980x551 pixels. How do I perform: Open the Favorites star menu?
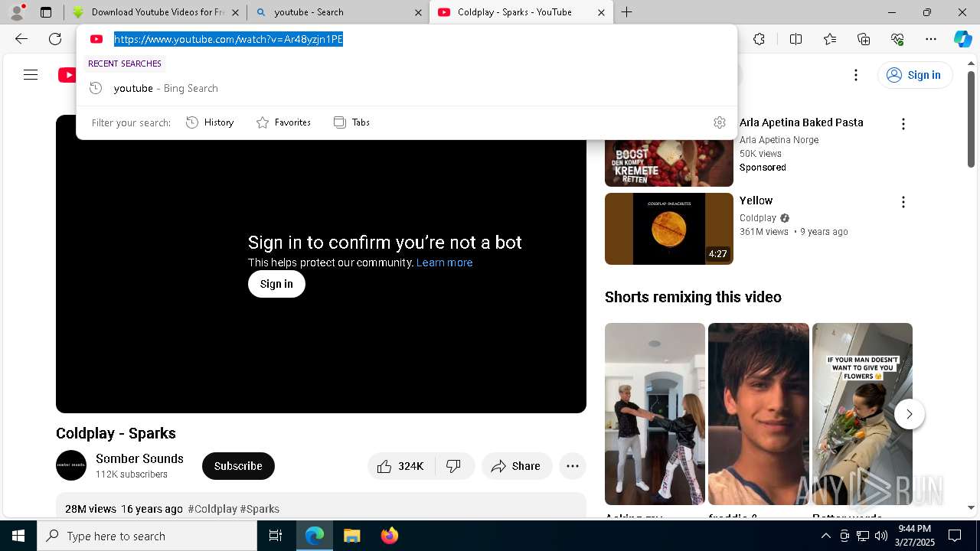click(x=830, y=39)
